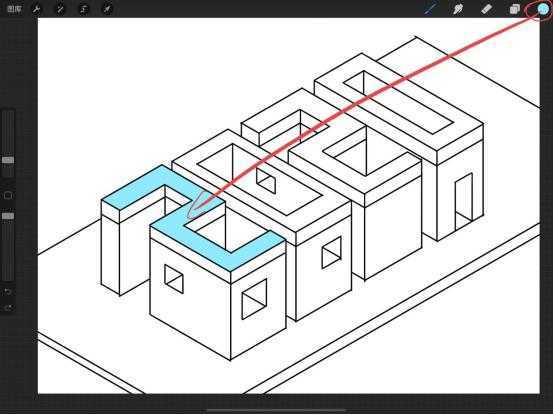Activate the Transform arrow tool
Screen dimensions: 553x415
coord(107,9)
